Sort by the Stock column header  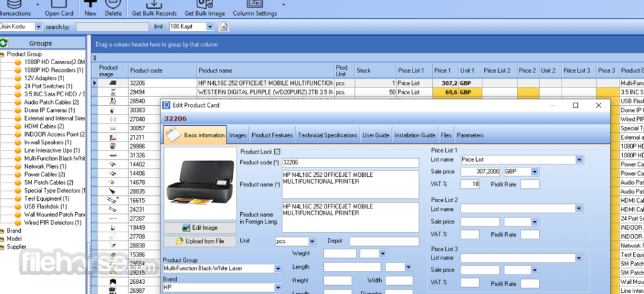tap(375, 71)
